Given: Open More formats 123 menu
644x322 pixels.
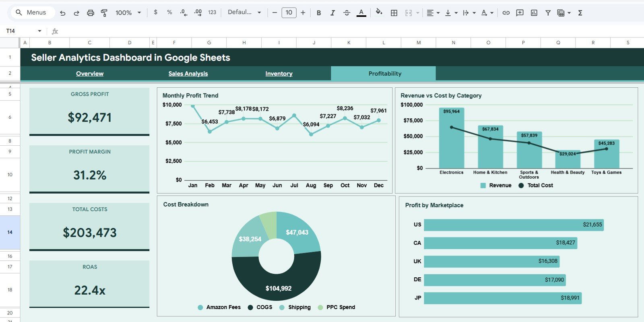Looking at the screenshot, I should click(212, 12).
